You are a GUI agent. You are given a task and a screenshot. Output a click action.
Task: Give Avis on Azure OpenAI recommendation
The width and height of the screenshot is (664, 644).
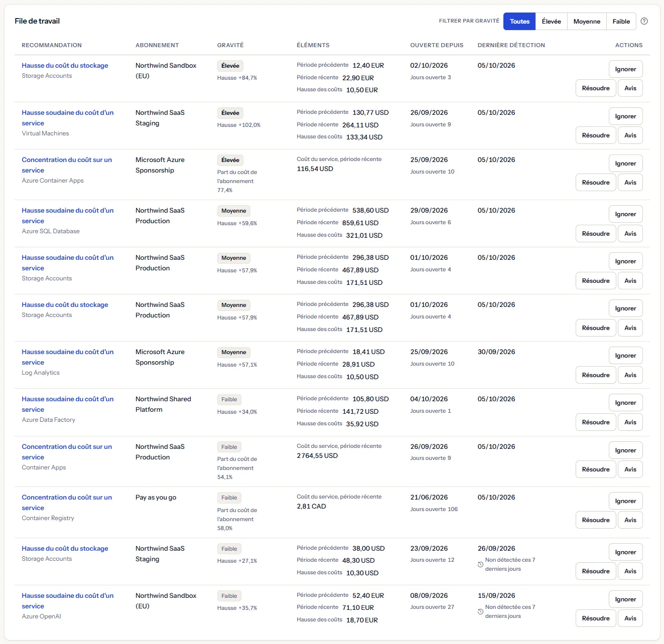coord(630,618)
